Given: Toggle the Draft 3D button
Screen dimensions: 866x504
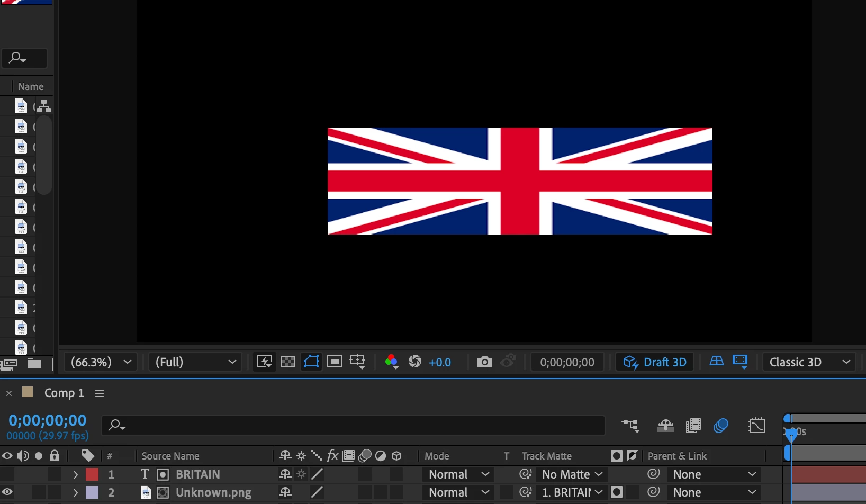Looking at the screenshot, I should click(655, 363).
